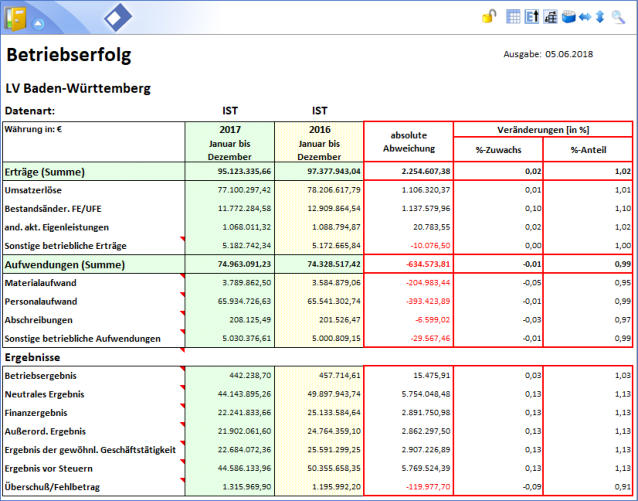Image resolution: width=638 pixels, height=501 pixels.
Task: Click the yellow binder icon at top left
Action: [15, 17]
